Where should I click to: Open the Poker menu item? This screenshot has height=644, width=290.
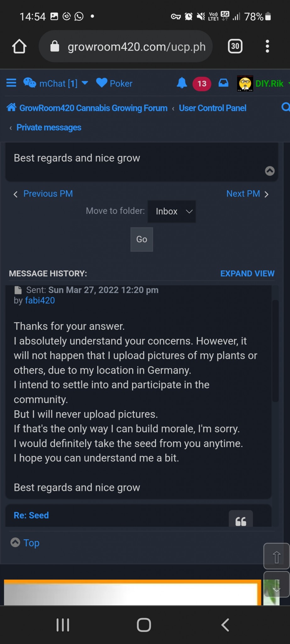click(114, 83)
